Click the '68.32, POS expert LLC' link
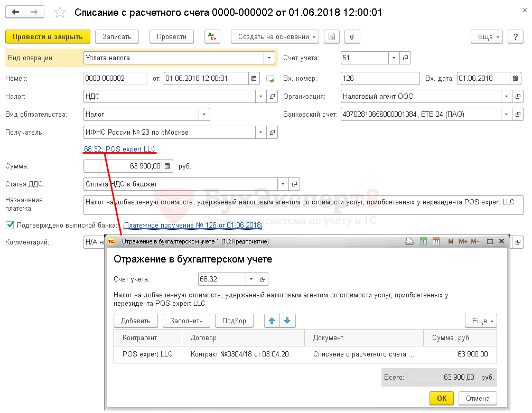Viewport: 532px width, 413px height. (120, 149)
